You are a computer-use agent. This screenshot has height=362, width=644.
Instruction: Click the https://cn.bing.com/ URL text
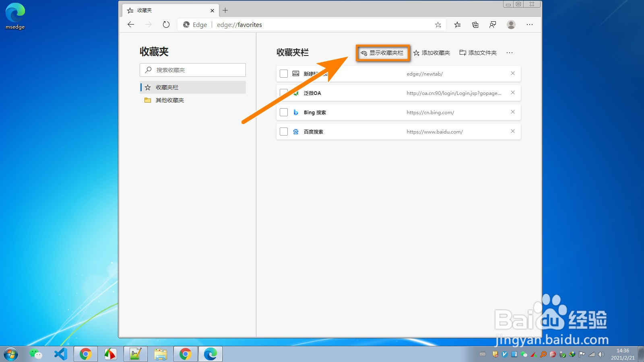(430, 113)
